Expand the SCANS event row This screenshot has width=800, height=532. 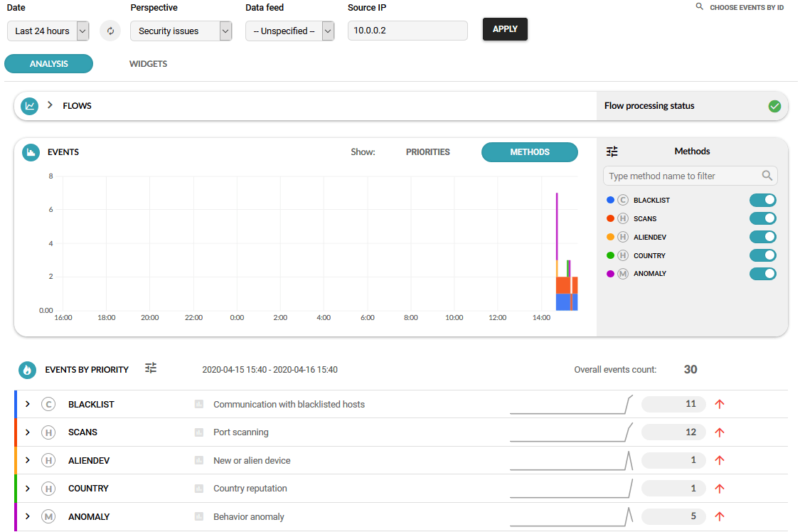point(28,432)
